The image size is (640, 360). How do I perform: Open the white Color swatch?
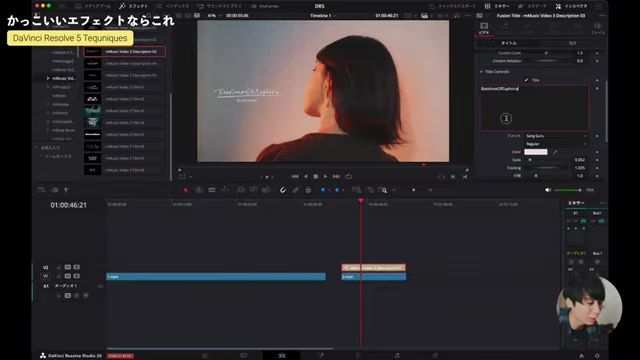(x=536, y=152)
